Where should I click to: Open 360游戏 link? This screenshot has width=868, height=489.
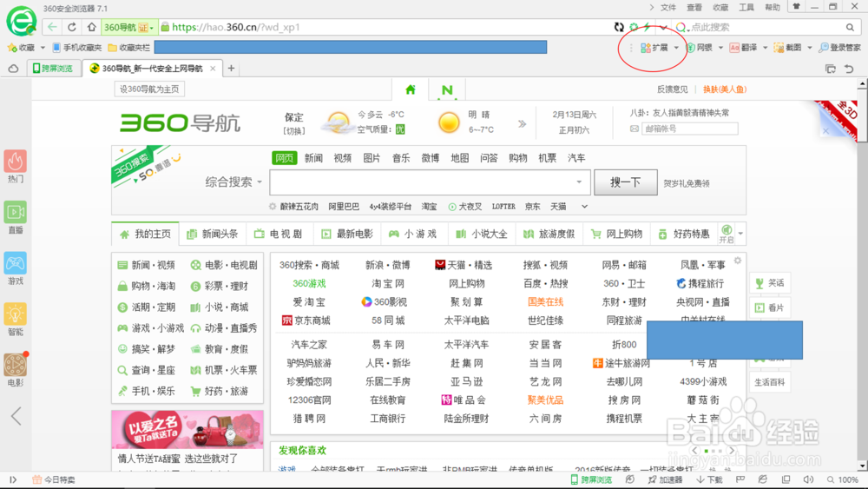[x=309, y=283]
